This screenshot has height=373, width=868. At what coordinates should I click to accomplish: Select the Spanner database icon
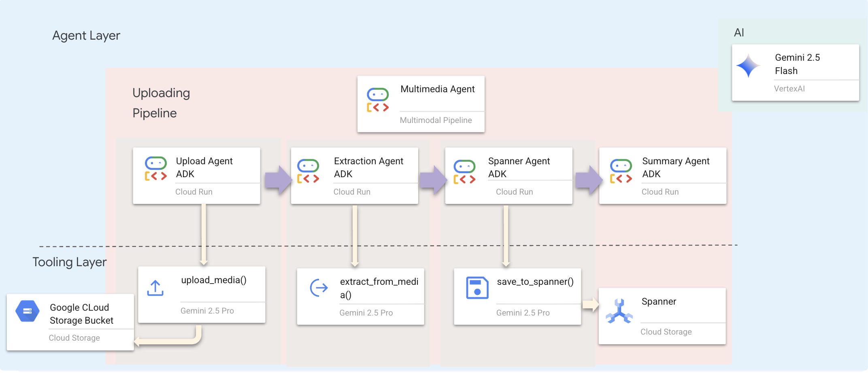[619, 312]
